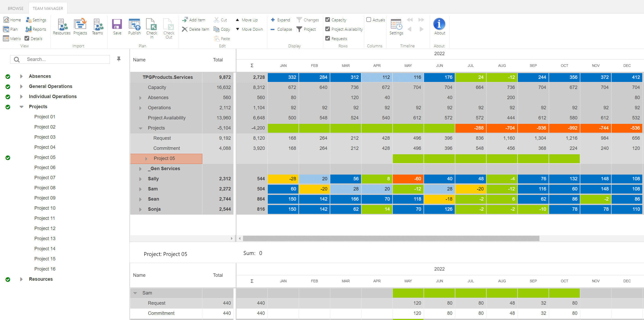Viewport: 644px width, 320px height.
Task: Collapse the Projects row in the grid
Action: pyautogui.click(x=141, y=128)
